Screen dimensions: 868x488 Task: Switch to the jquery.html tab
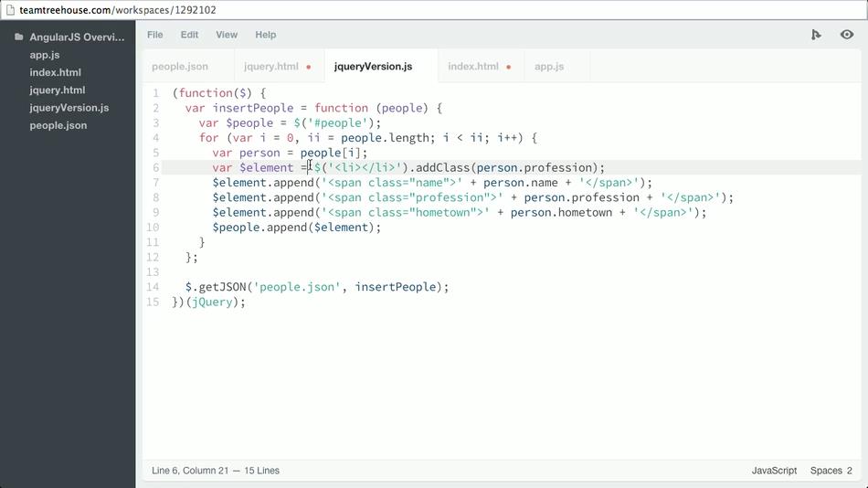(279, 67)
